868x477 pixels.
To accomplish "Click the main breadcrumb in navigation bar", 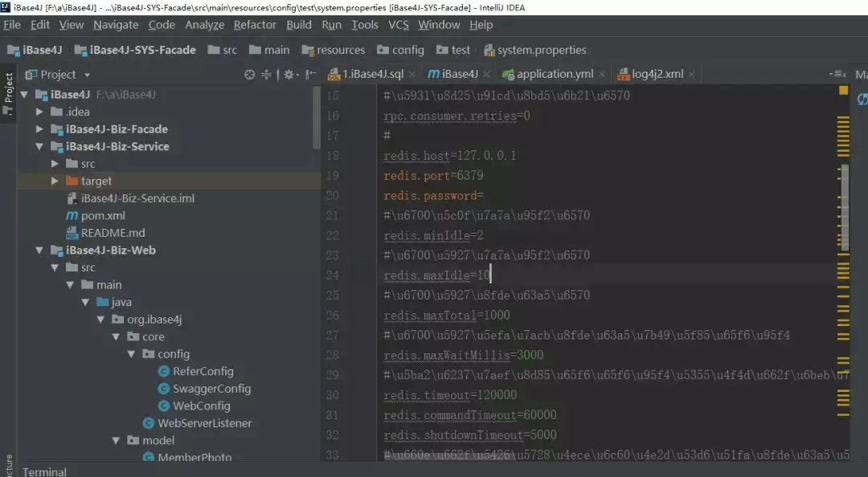I will coord(269,50).
